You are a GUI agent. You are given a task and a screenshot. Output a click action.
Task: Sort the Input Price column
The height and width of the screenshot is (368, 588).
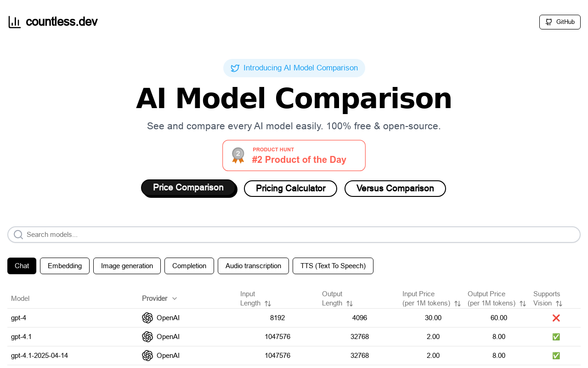458,304
